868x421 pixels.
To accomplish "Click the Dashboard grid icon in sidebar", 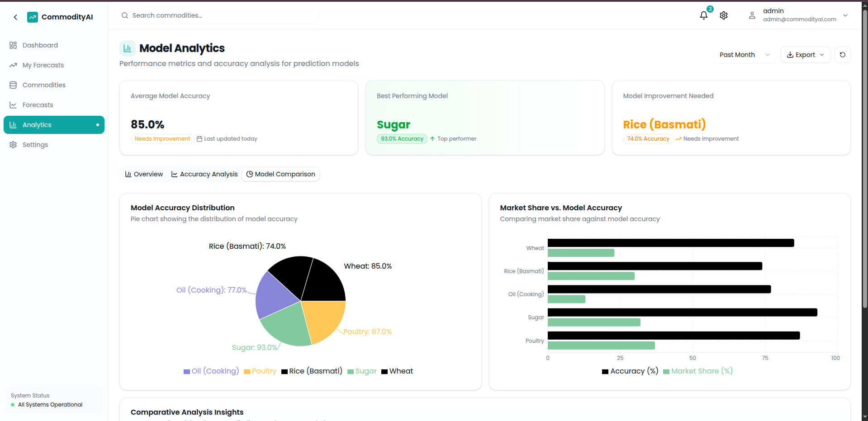I will point(13,45).
